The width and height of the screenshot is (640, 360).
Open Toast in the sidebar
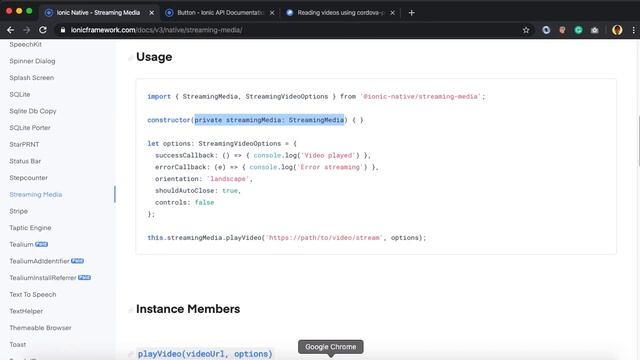(x=18, y=344)
